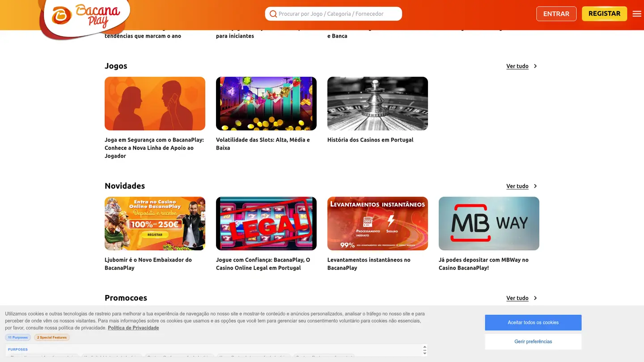Click the REGISTAR button
Screen dimensions: 644x362
[604, 14]
